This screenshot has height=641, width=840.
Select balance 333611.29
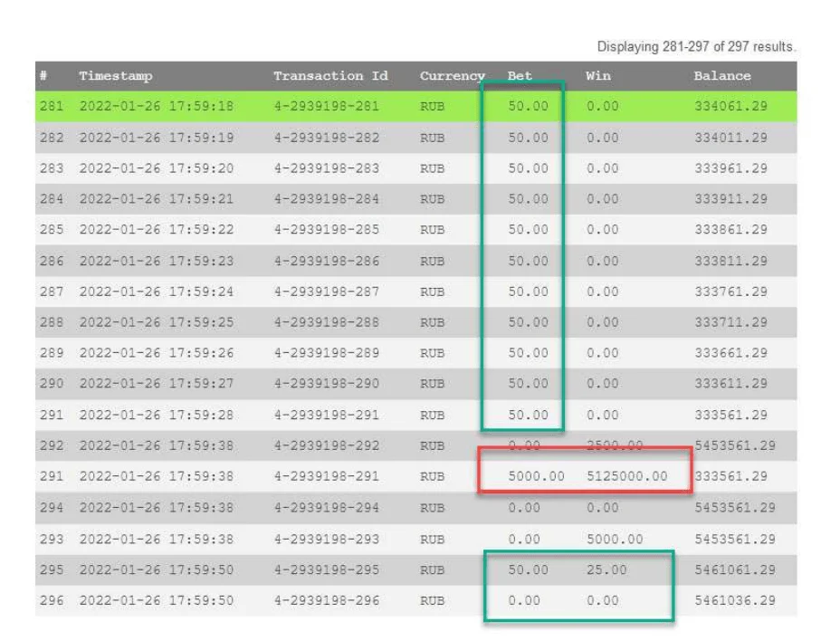730,383
